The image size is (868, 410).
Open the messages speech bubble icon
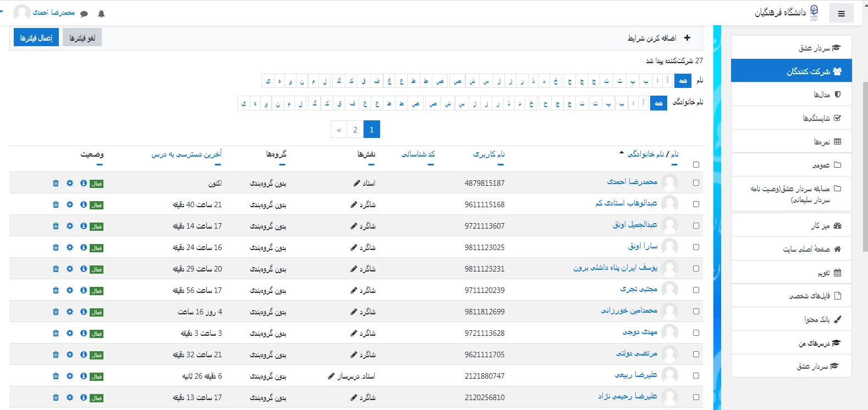(84, 14)
